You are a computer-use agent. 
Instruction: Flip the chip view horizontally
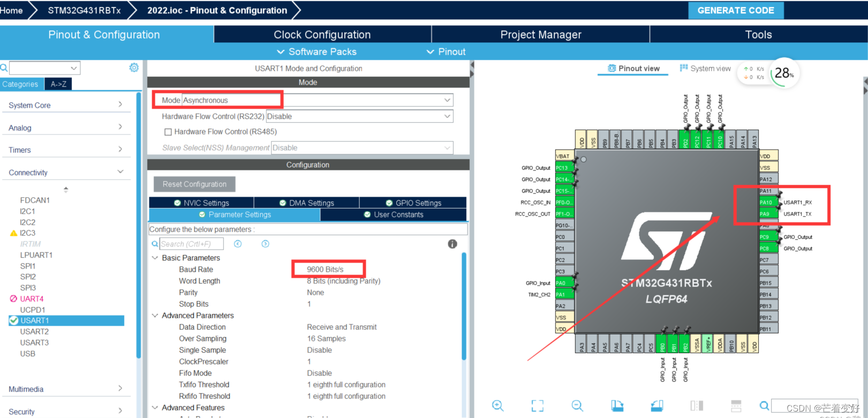point(697,406)
